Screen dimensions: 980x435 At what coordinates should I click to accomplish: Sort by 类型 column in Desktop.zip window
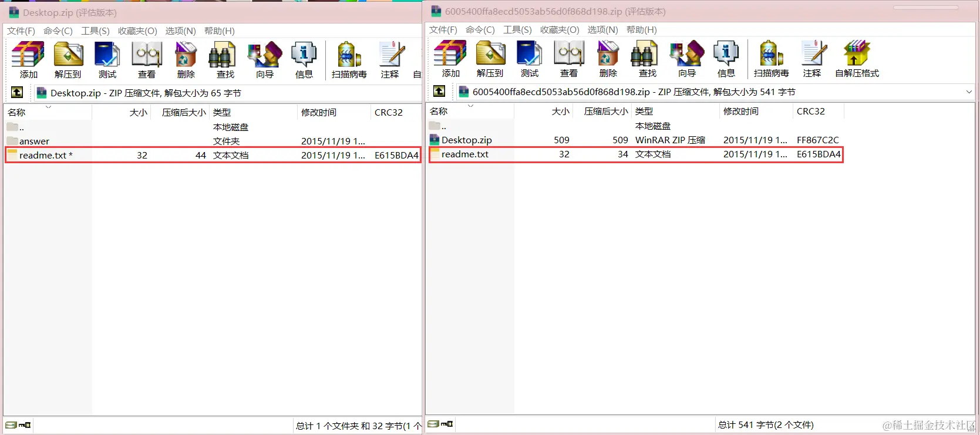pyautogui.click(x=253, y=112)
